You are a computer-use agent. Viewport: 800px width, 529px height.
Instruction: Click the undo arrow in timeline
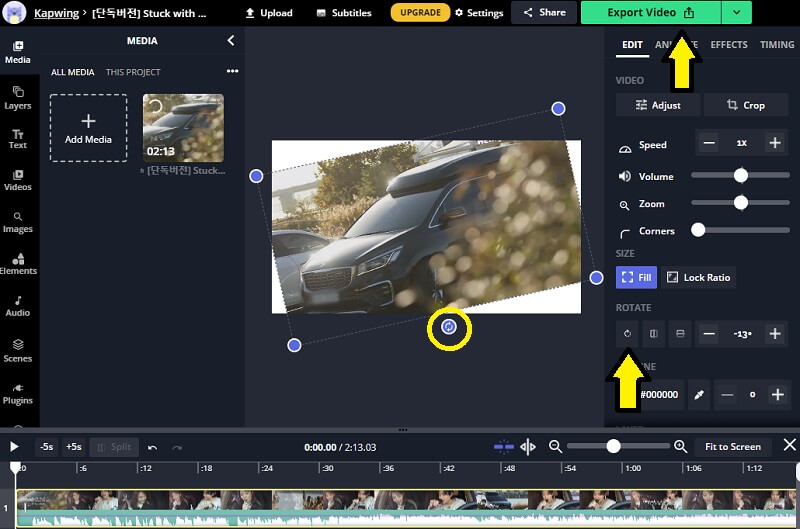pos(152,447)
